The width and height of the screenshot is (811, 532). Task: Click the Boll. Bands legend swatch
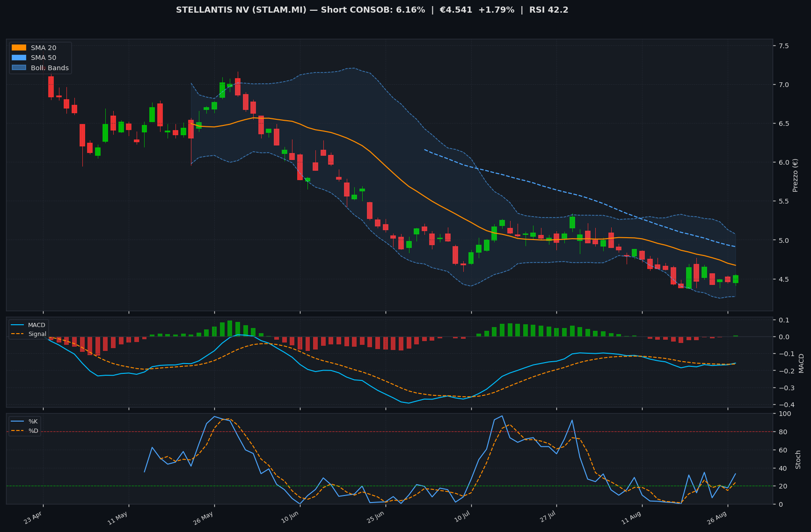coord(19,68)
